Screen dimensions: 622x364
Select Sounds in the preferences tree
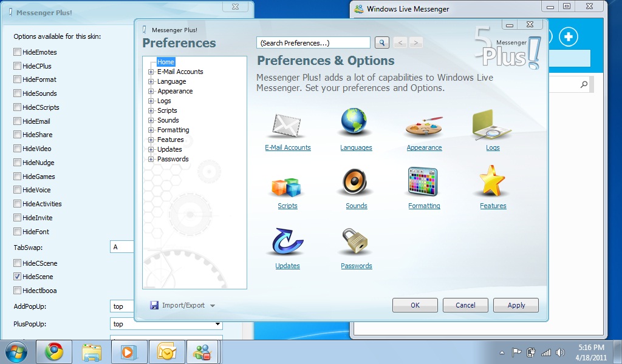point(168,120)
